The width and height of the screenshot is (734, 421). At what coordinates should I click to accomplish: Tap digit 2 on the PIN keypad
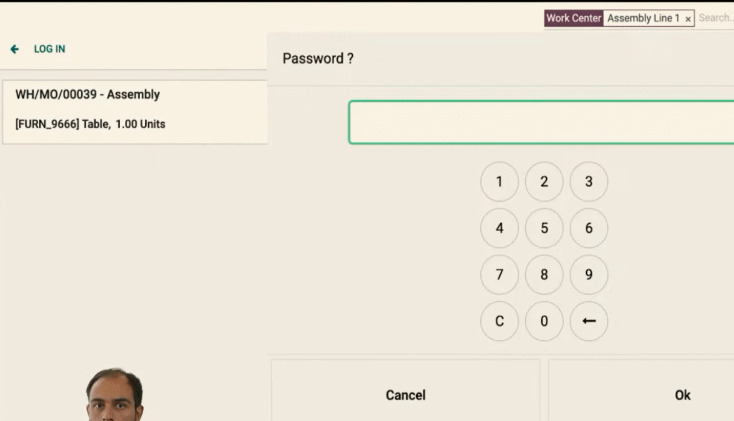click(544, 182)
